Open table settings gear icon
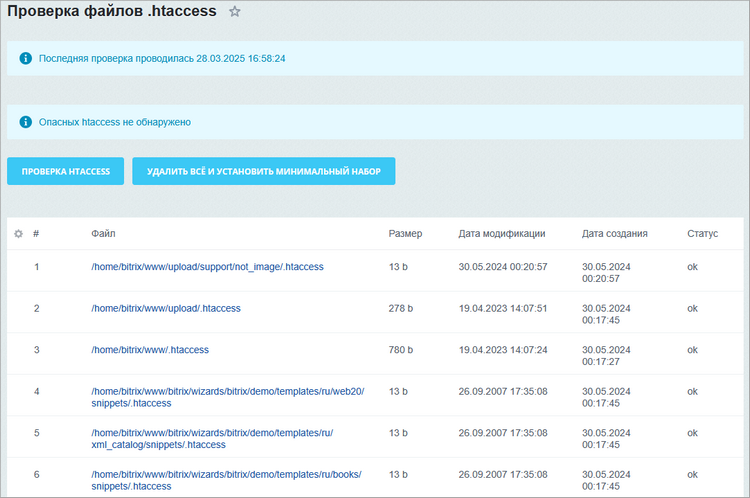This screenshot has height=498, width=750. pyautogui.click(x=18, y=234)
